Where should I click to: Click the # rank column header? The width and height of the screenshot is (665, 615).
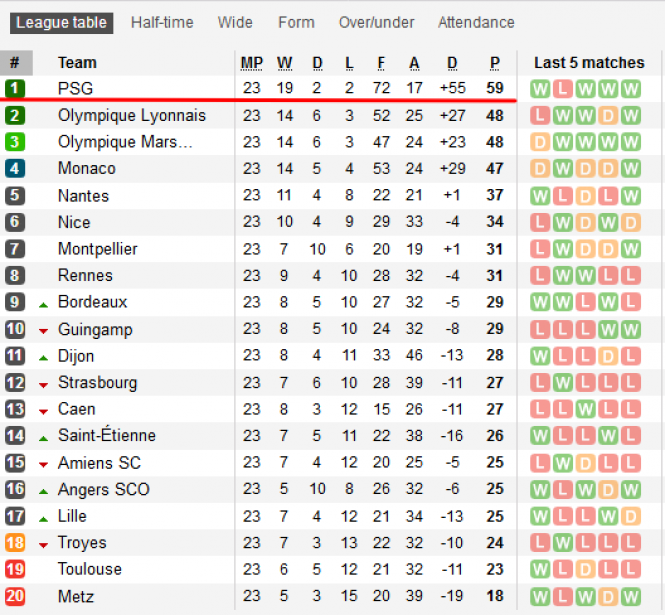pyautogui.click(x=15, y=62)
